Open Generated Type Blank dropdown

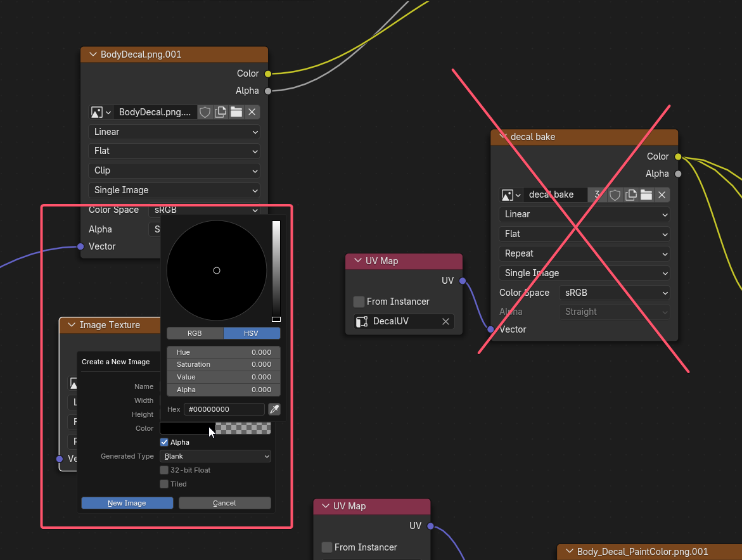point(215,456)
